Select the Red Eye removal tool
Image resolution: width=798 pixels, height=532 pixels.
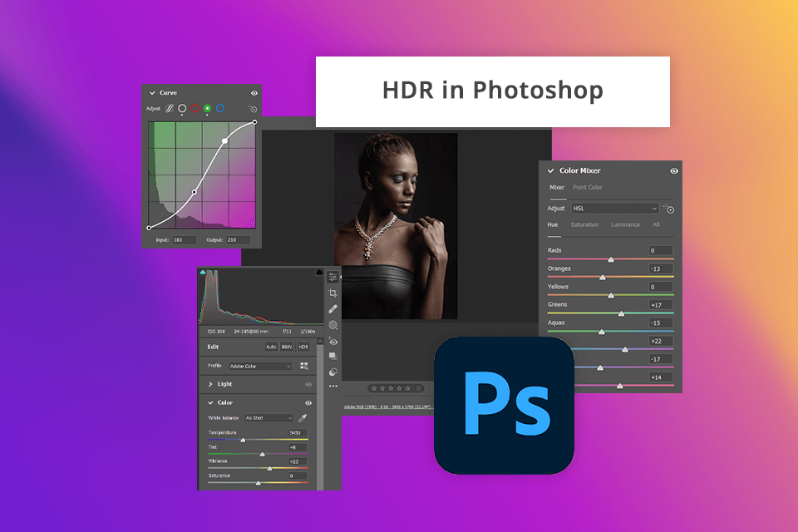332,341
